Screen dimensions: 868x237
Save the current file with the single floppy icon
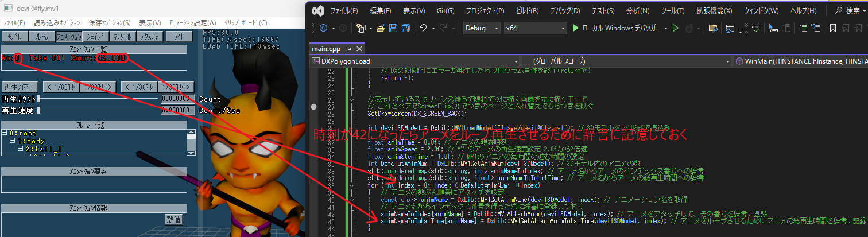pyautogui.click(x=393, y=28)
